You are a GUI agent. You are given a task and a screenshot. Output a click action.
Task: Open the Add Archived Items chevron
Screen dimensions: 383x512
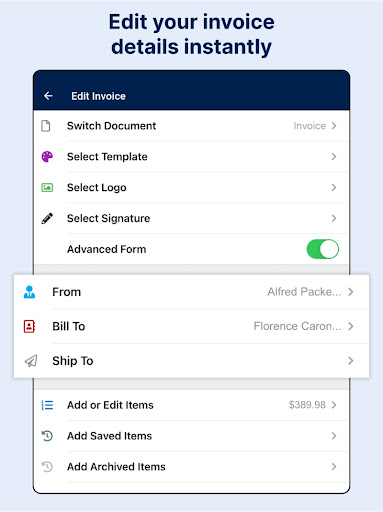click(334, 467)
